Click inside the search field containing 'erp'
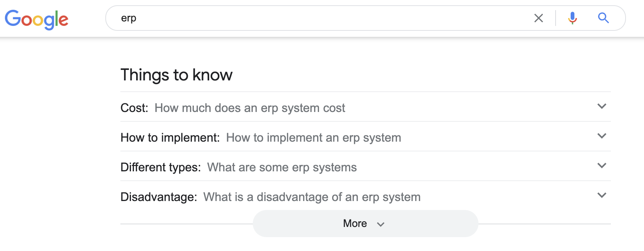Image resolution: width=644 pixels, height=251 pixels. (320, 18)
